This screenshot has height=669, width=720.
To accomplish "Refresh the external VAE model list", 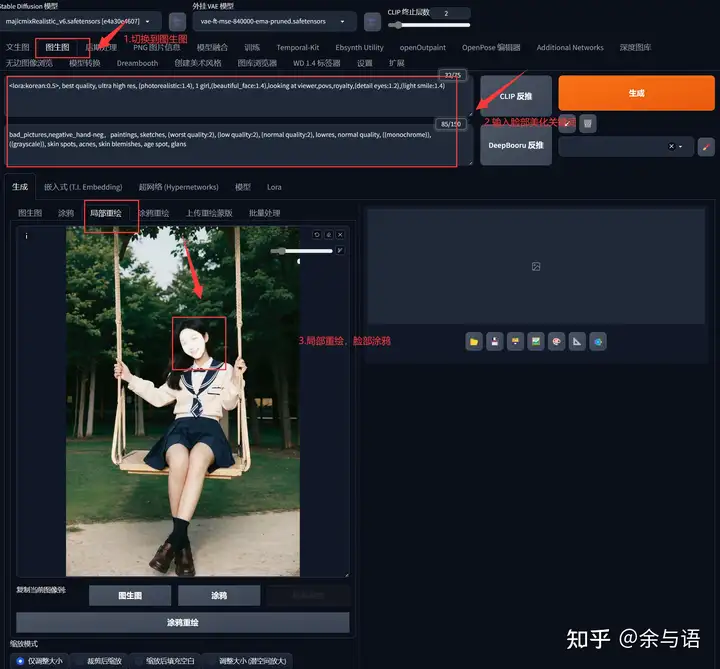I will coord(372,22).
